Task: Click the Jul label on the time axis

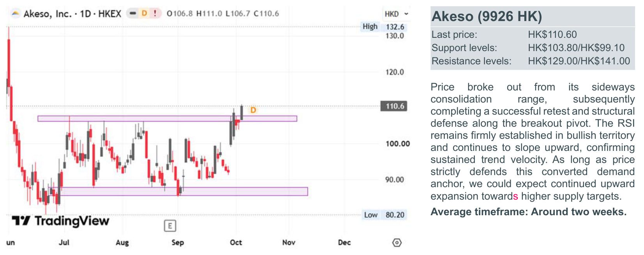Action: (x=64, y=243)
